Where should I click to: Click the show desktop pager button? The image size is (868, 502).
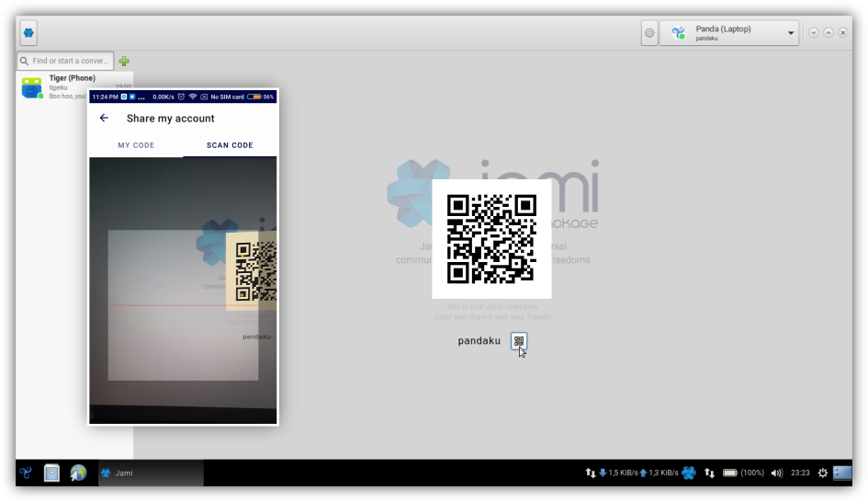point(842,473)
